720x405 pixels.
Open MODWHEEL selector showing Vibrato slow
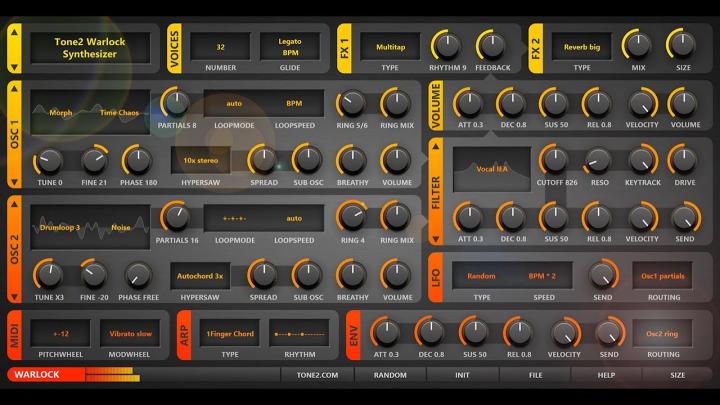[x=130, y=334]
